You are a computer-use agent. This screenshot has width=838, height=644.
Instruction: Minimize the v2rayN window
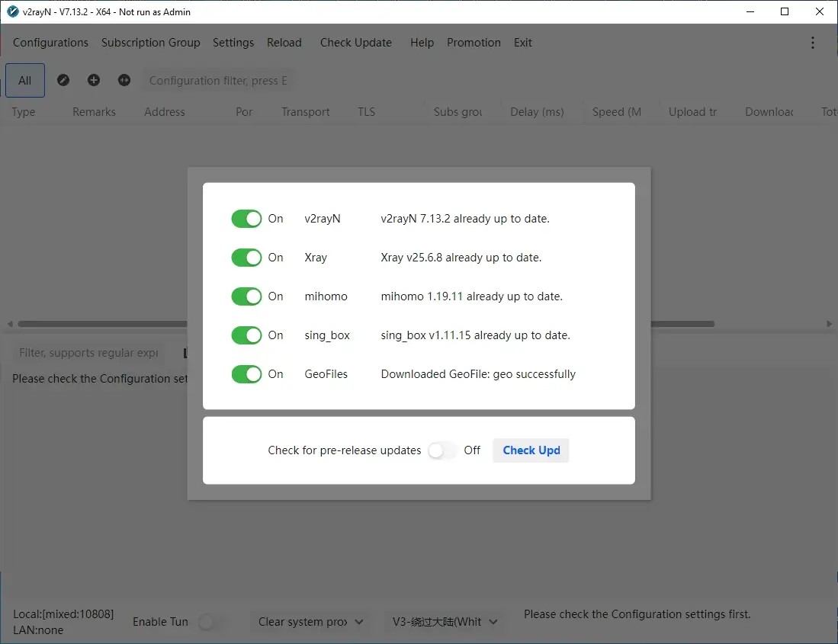tap(750, 11)
